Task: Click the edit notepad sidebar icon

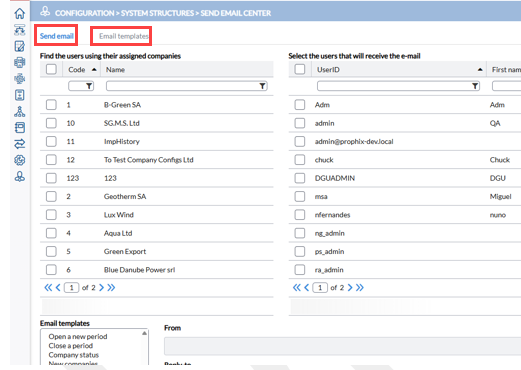Action: pos(20,46)
